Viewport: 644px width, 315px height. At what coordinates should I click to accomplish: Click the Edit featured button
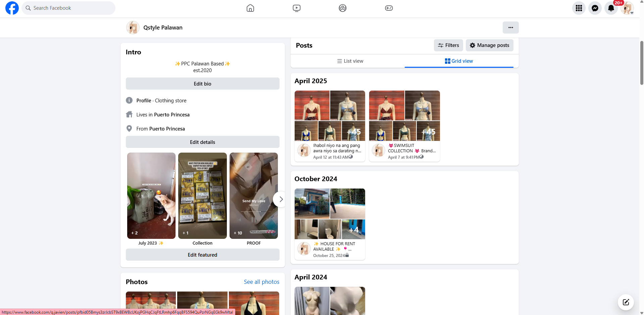point(203,255)
